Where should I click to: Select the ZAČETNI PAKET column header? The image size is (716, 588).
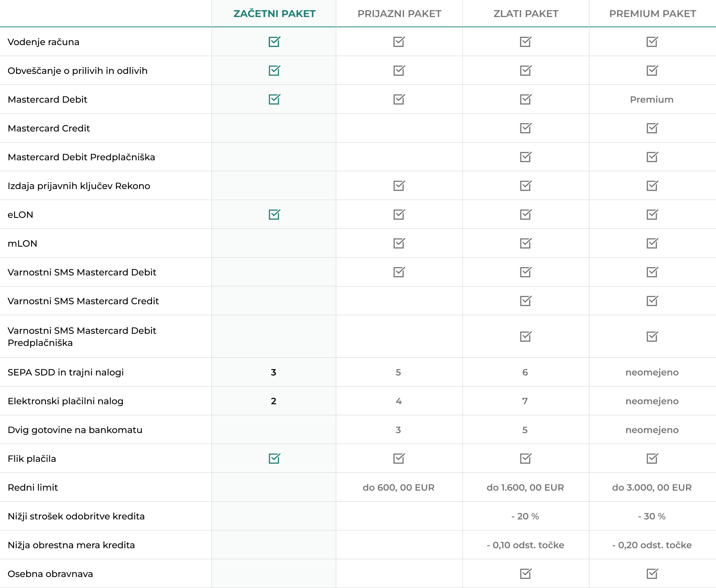pos(274,14)
